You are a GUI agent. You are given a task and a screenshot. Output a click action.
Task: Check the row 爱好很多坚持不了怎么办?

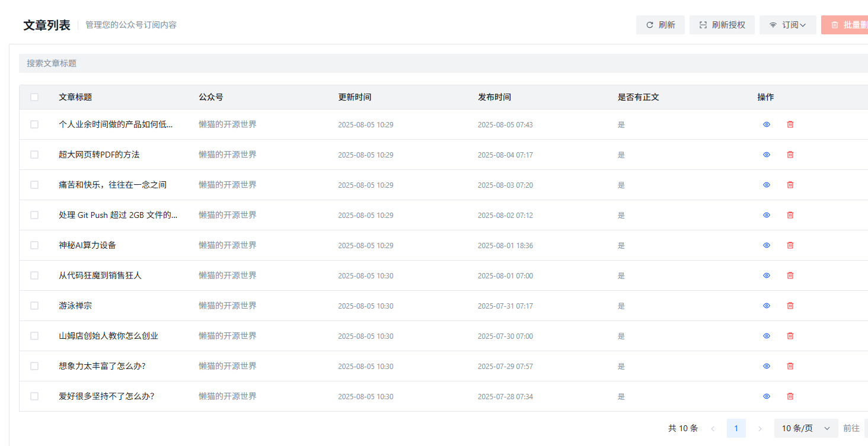pyautogui.click(x=34, y=396)
